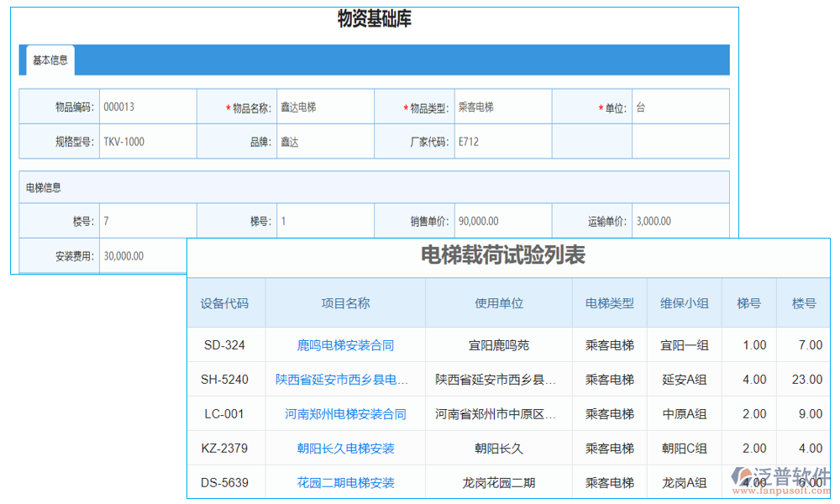Open the 鹿鸣电梯安装合同 project link
The width and height of the screenshot is (840, 504).
point(345,344)
